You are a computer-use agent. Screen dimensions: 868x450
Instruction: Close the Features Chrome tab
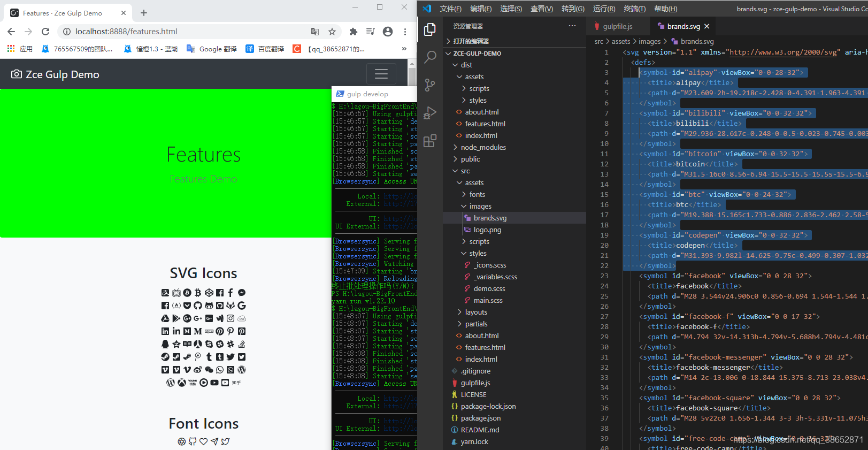coord(124,13)
